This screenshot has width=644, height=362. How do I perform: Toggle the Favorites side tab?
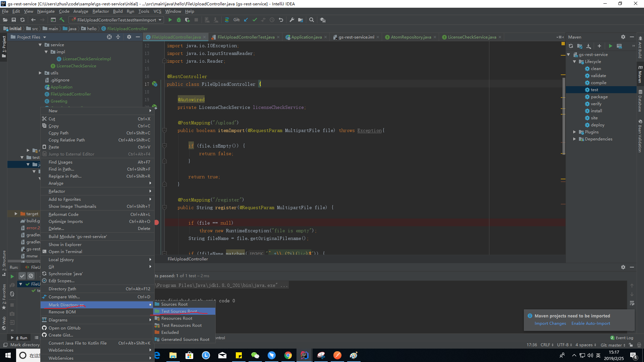[4, 297]
